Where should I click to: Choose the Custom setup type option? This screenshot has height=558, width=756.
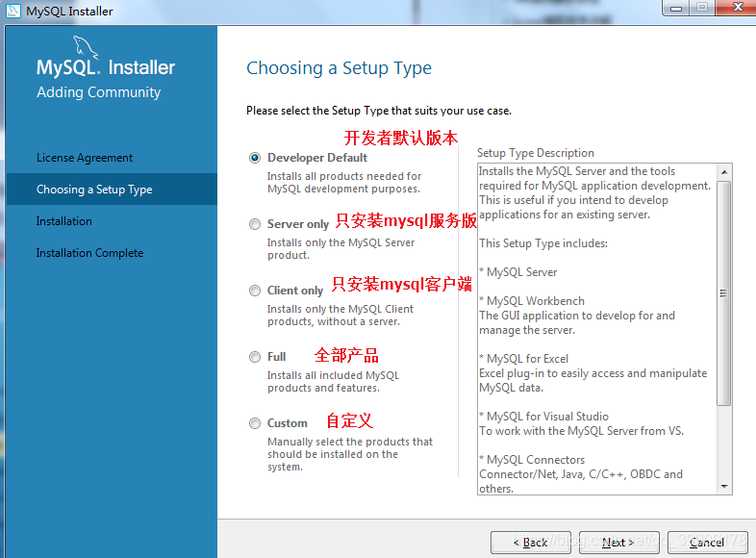tap(255, 423)
